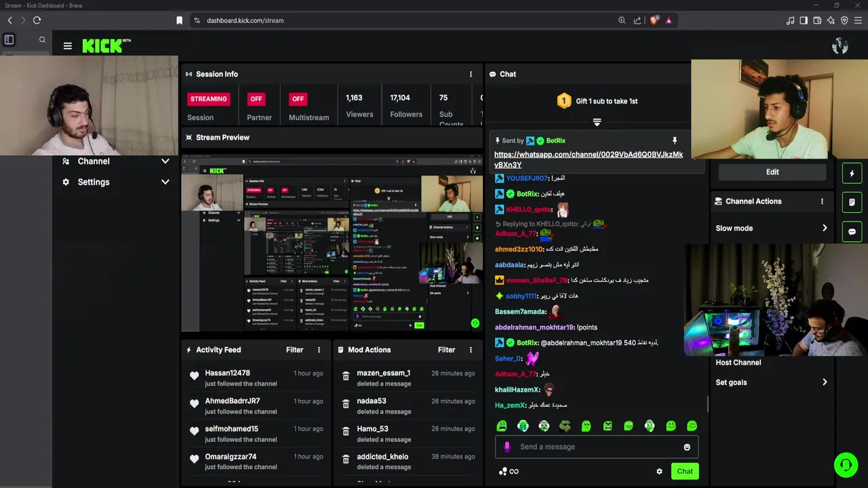Open Session Info three-dot options

coord(471,74)
